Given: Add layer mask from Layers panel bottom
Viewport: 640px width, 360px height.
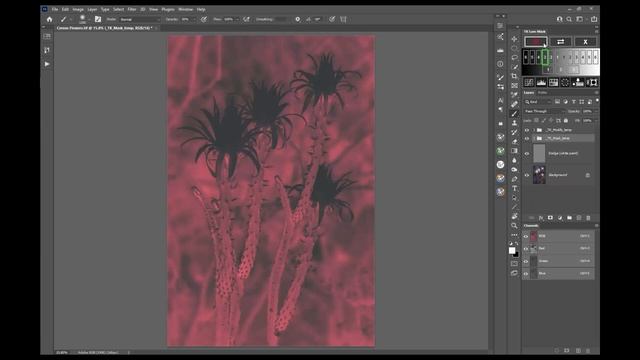Looking at the screenshot, I should coord(550,218).
